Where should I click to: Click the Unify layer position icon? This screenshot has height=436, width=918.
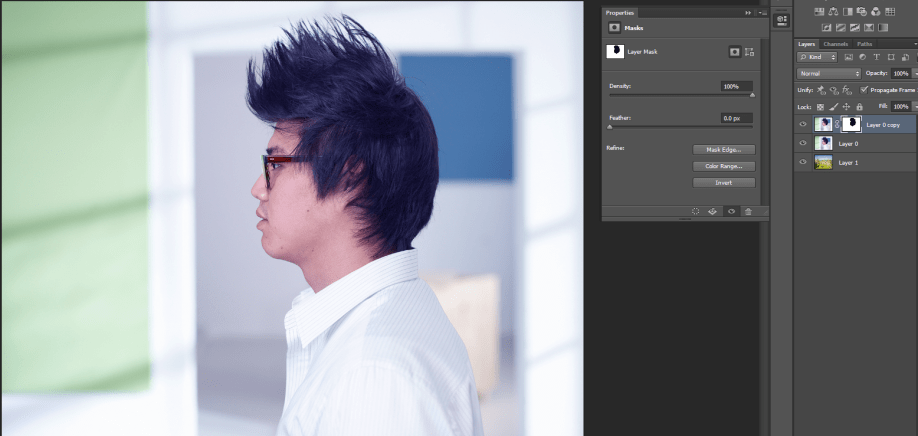pos(821,90)
